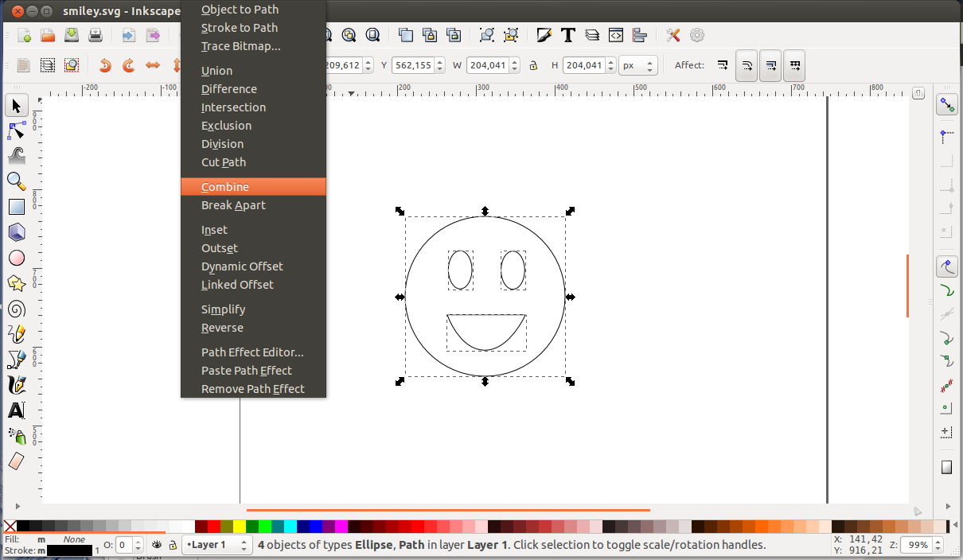Select the Calligraphy pen tool
963x560 pixels.
[x=16, y=386]
